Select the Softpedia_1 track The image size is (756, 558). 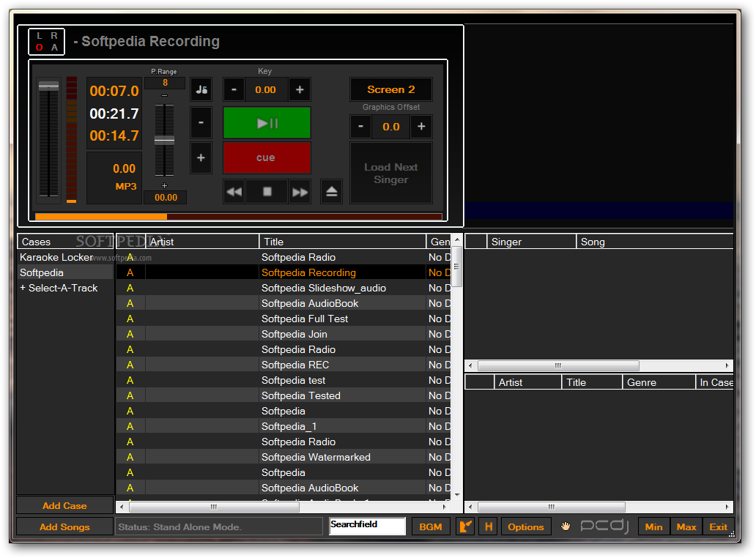click(x=283, y=427)
